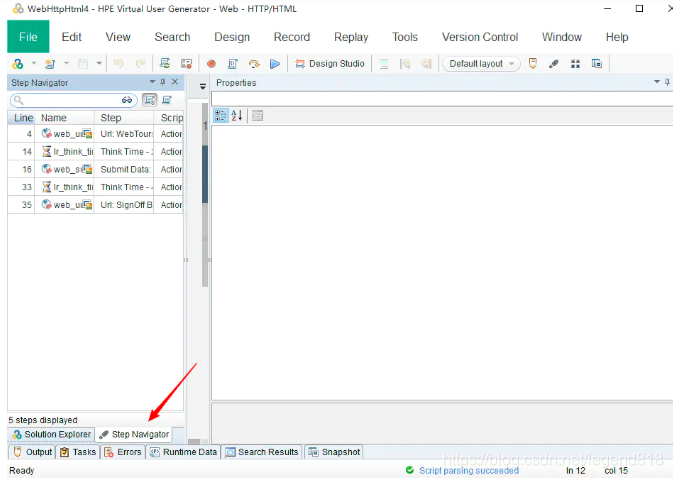Screen dimensions: 673x478
Task: Open the Tools menu
Action: tap(405, 37)
